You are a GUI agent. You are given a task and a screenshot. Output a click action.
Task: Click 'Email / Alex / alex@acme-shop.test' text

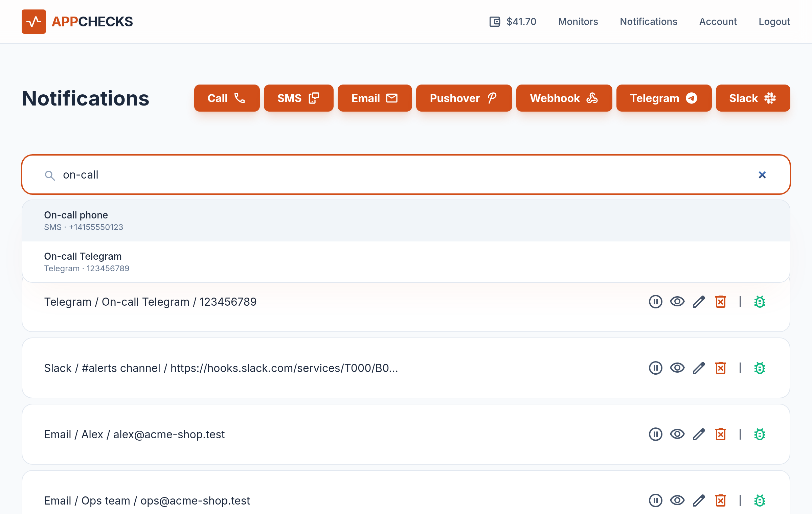pyautogui.click(x=134, y=434)
